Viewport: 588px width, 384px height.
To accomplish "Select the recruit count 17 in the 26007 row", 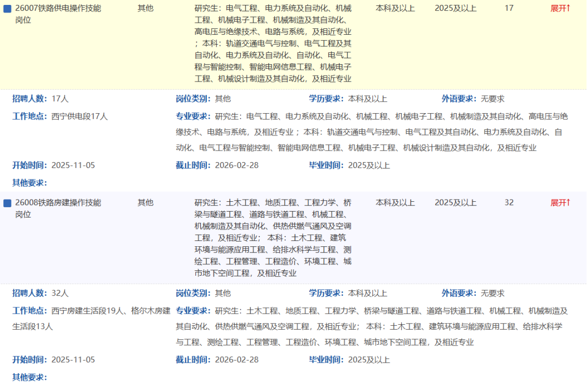I will [509, 8].
